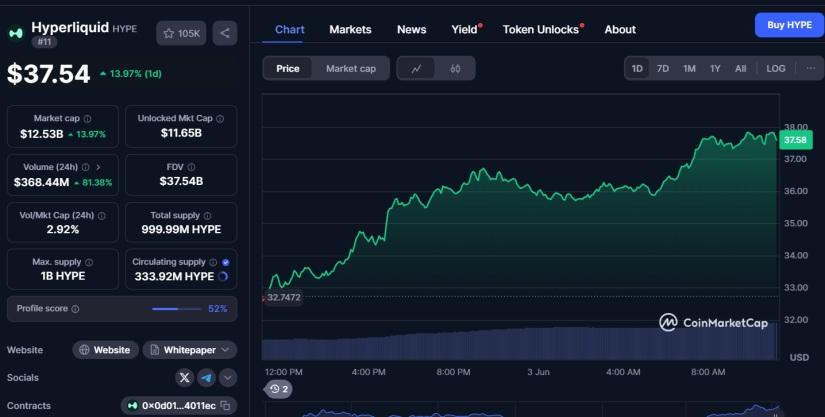Open the About tab
The width and height of the screenshot is (825, 417).
tap(620, 29)
